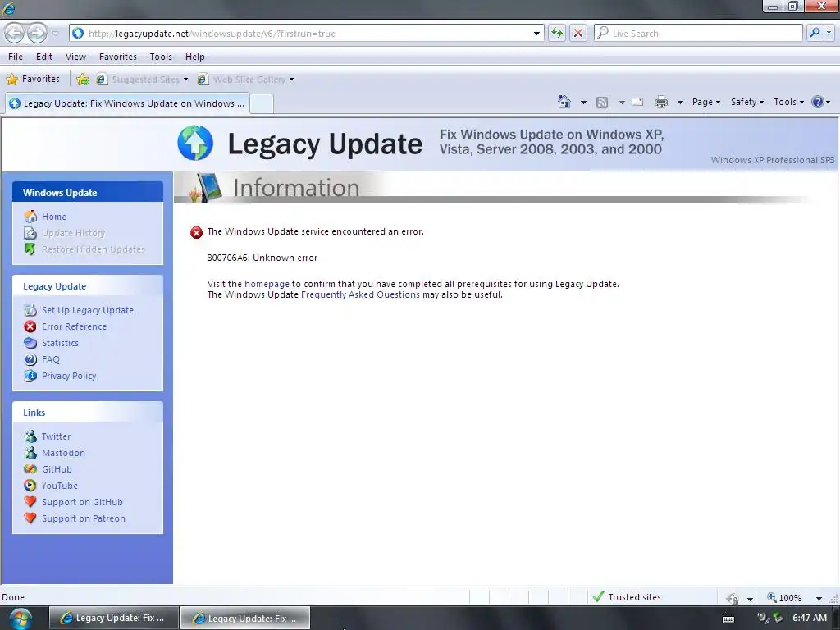Open the Edit menu

click(44, 57)
